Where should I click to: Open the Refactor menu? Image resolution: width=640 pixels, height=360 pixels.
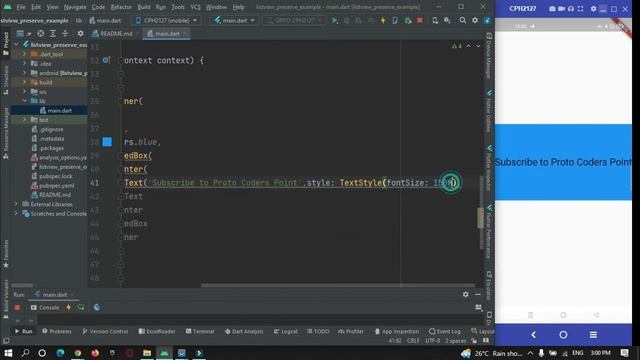coord(121,7)
